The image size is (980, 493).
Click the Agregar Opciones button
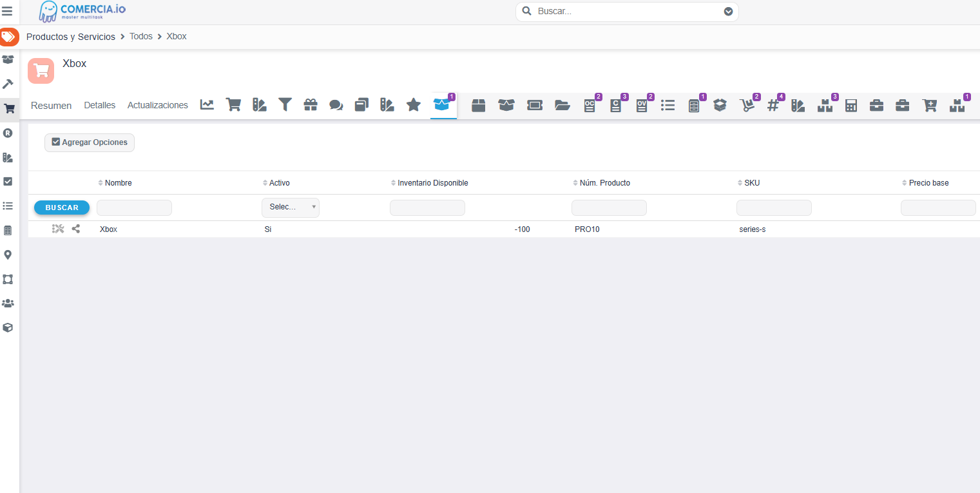(90, 142)
